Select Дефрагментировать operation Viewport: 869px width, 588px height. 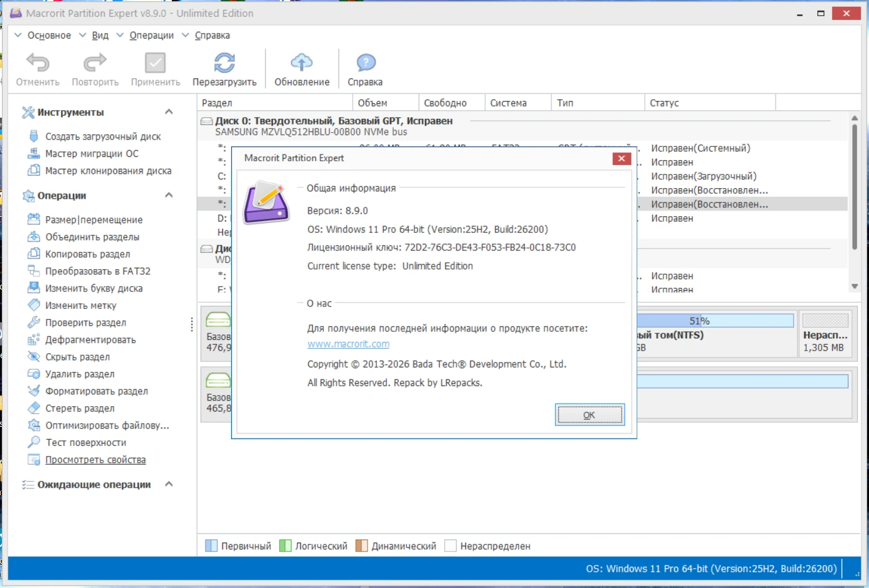pos(90,340)
